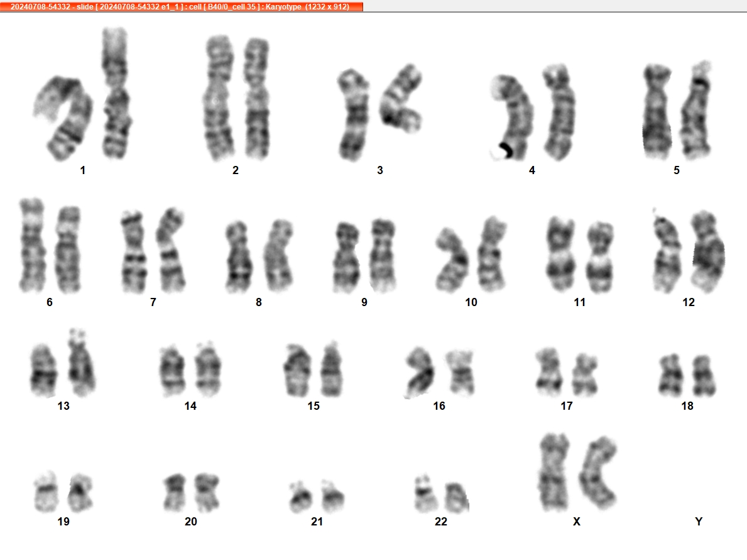The image size is (747, 560).
Task: Select the left chromosome 22
Action: coord(426,493)
